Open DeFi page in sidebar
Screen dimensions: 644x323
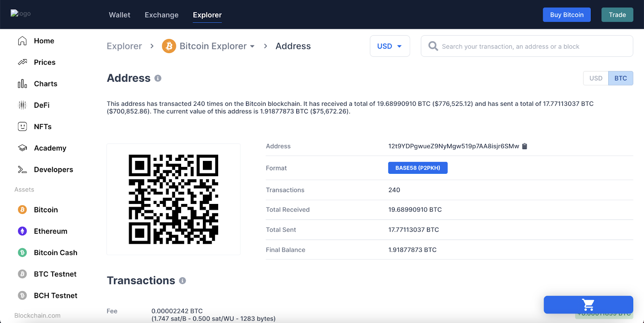tap(41, 105)
